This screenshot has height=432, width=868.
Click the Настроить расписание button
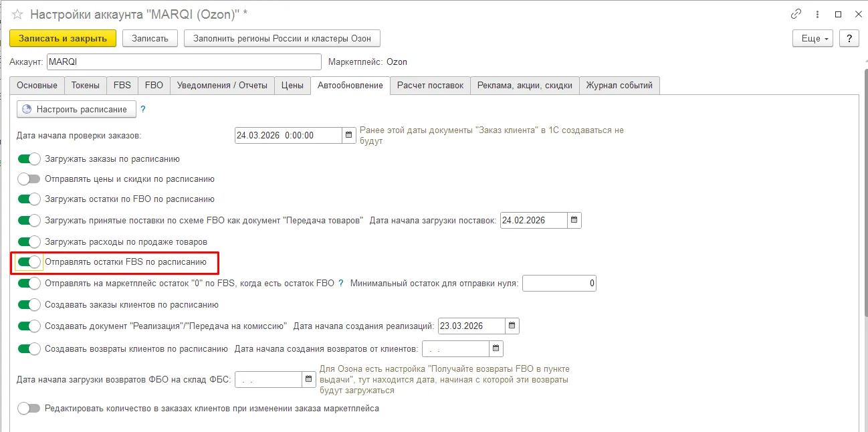[x=76, y=109]
